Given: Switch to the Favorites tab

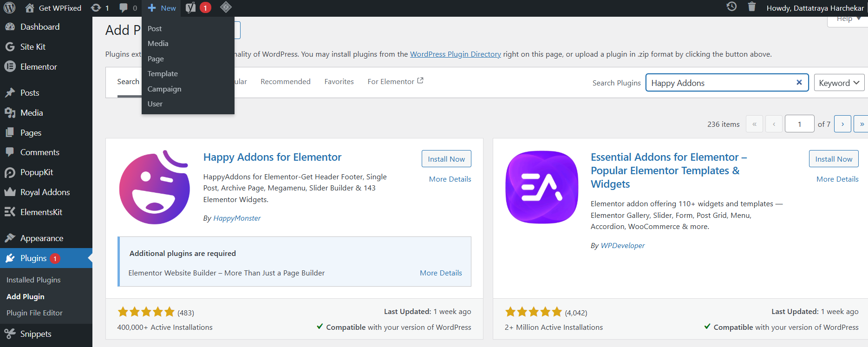Looking at the screenshot, I should click(x=339, y=82).
